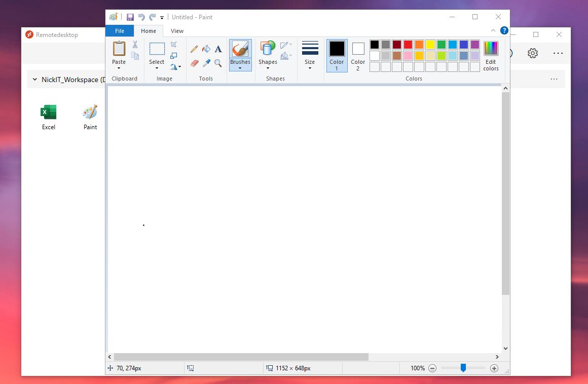Screen dimensions: 588x384
Task: Switch to the View ribbon tab
Action: point(177,31)
